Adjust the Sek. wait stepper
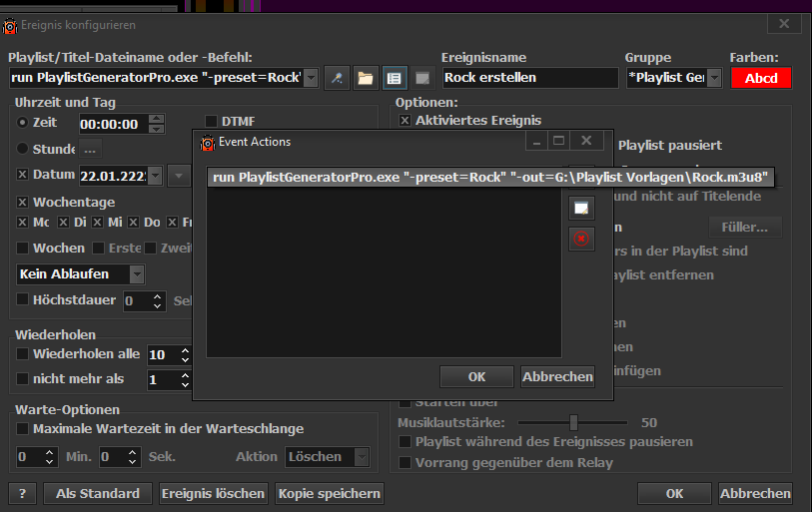Image resolution: width=812 pixels, height=512 pixels. [133, 456]
